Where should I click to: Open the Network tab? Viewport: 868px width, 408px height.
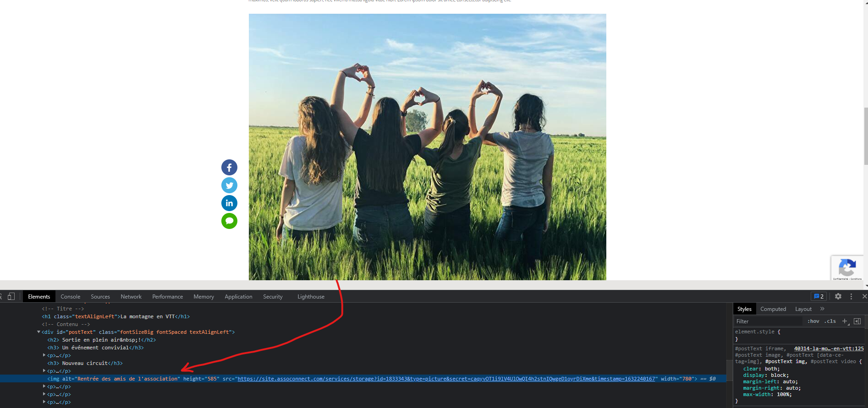[131, 297]
